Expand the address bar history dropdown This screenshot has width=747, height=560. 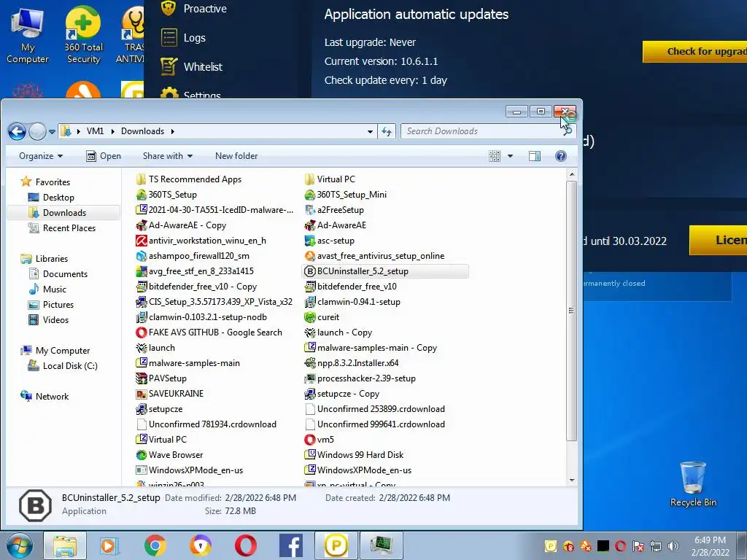(370, 131)
